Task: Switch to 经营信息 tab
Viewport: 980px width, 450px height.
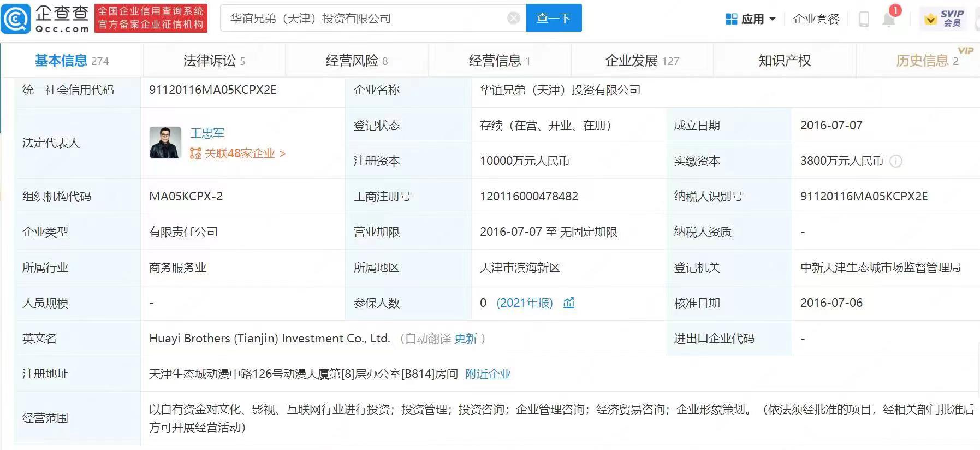Action: pos(500,61)
